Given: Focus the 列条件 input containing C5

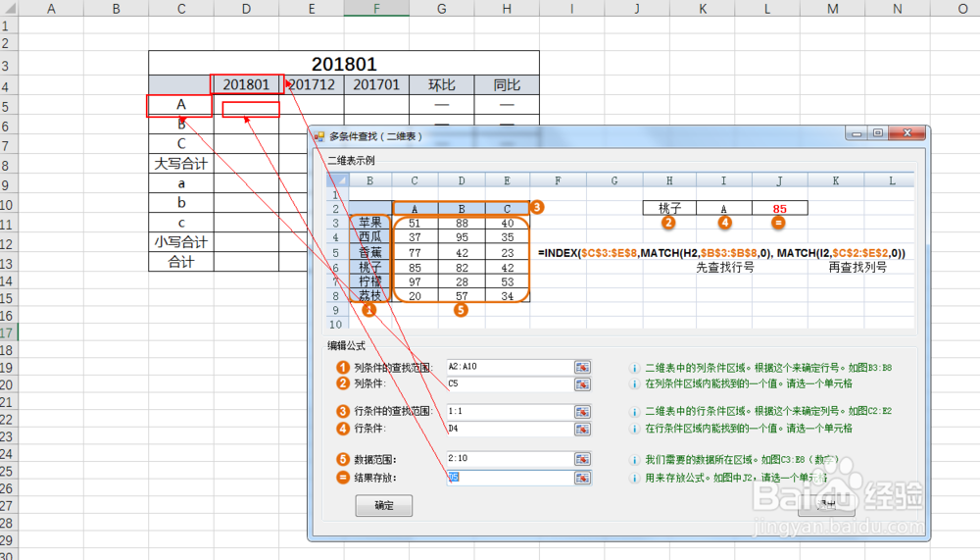Looking at the screenshot, I should coord(510,383).
